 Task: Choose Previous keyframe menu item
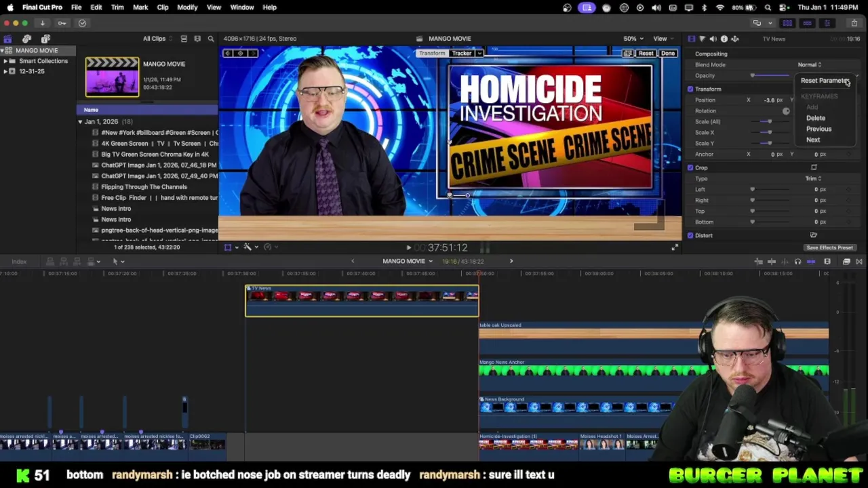pos(818,129)
